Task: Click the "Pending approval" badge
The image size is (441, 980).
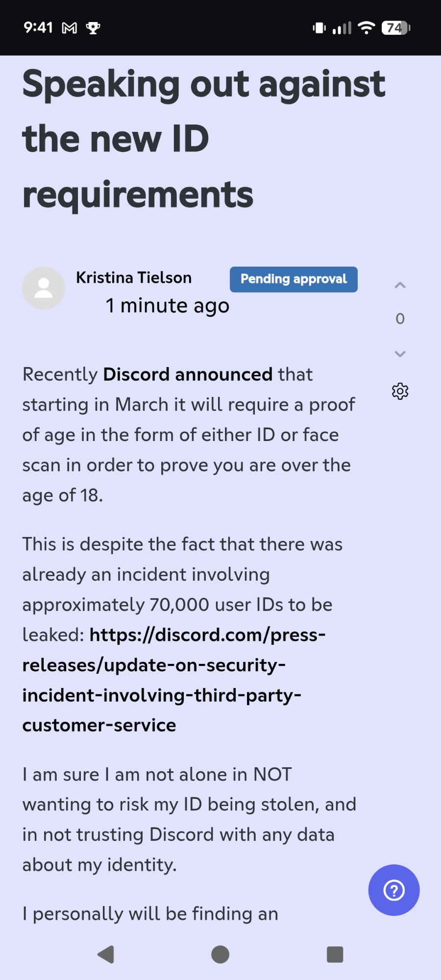Action: click(x=294, y=279)
